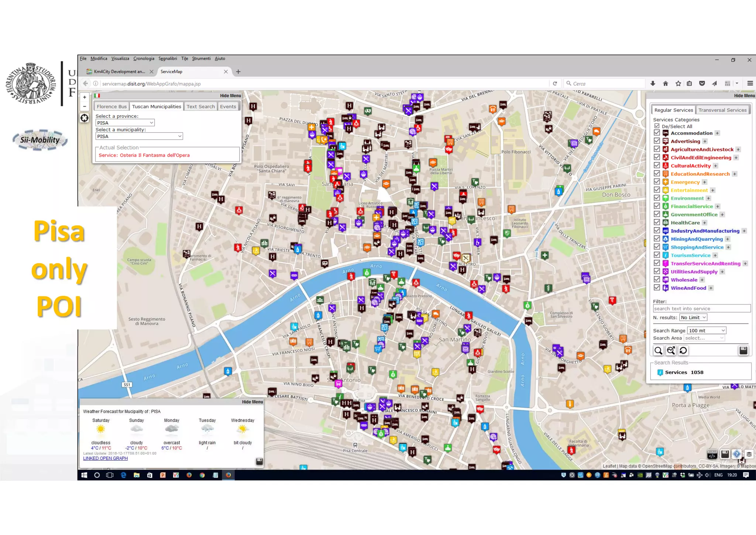The width and height of the screenshot is (756, 535).
Task: Open Edge from the taskbar
Action: click(123, 475)
